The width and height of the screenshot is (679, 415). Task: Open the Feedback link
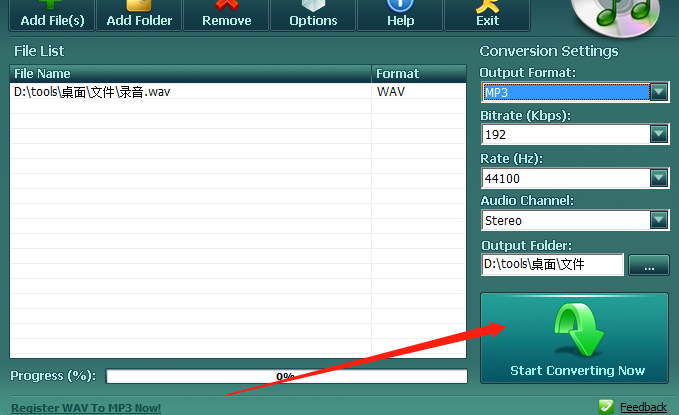coord(643,407)
